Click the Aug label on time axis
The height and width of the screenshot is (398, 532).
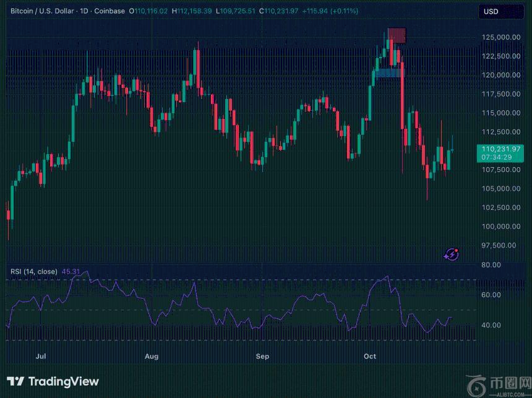click(x=152, y=357)
